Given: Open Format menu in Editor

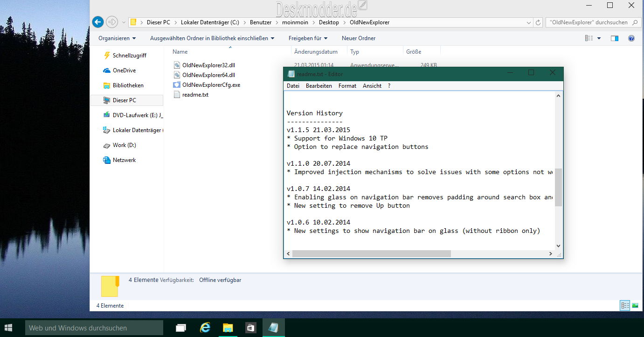Looking at the screenshot, I should coord(347,86).
